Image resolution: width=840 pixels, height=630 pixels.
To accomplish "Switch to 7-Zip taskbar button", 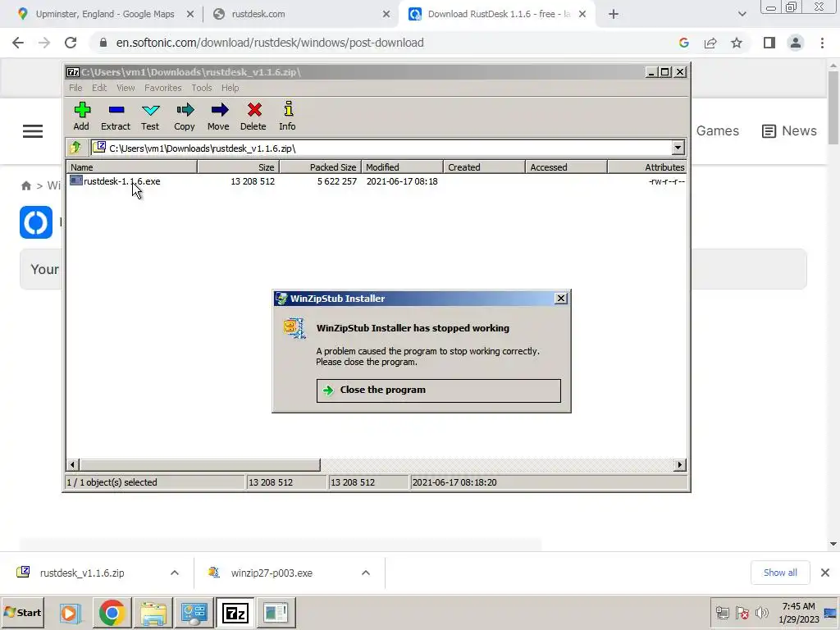I will click(235, 612).
